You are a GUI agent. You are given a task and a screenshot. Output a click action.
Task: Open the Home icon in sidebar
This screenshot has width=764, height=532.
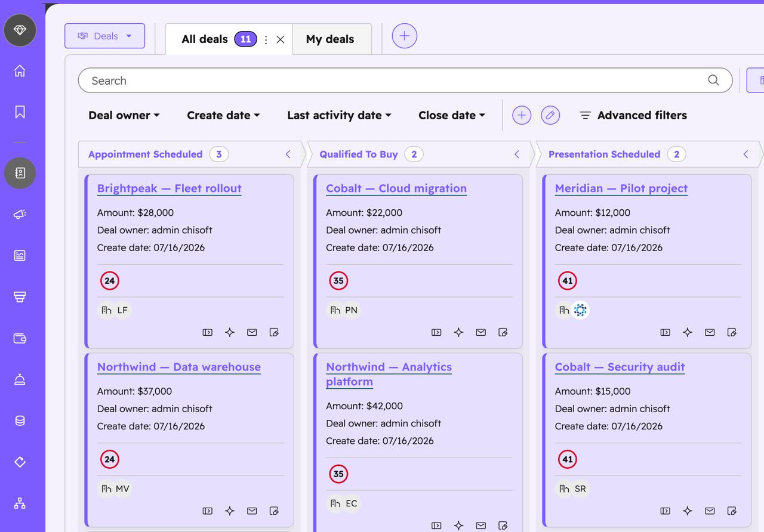click(x=20, y=71)
